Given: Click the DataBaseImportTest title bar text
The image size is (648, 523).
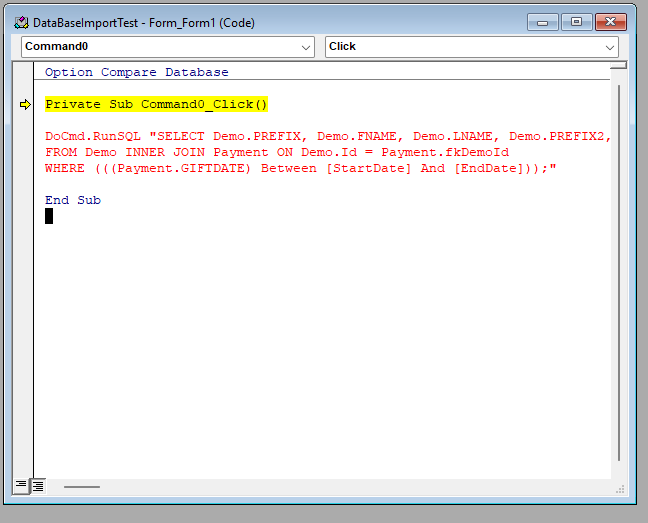Looking at the screenshot, I should (x=144, y=23).
